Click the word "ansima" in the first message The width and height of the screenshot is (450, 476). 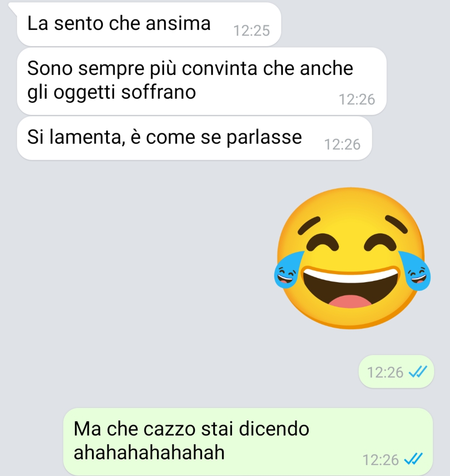pos(178,23)
